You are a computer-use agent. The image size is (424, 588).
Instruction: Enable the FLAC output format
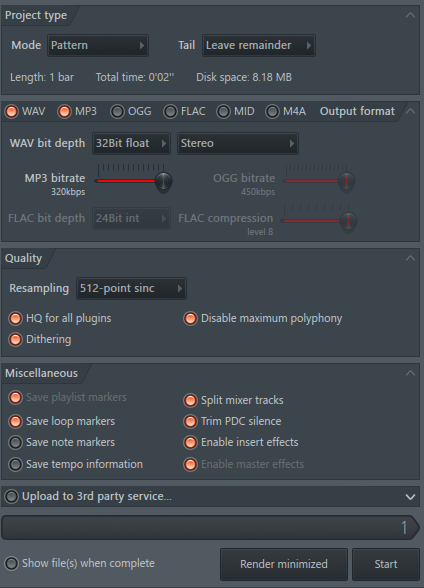pyautogui.click(x=170, y=112)
